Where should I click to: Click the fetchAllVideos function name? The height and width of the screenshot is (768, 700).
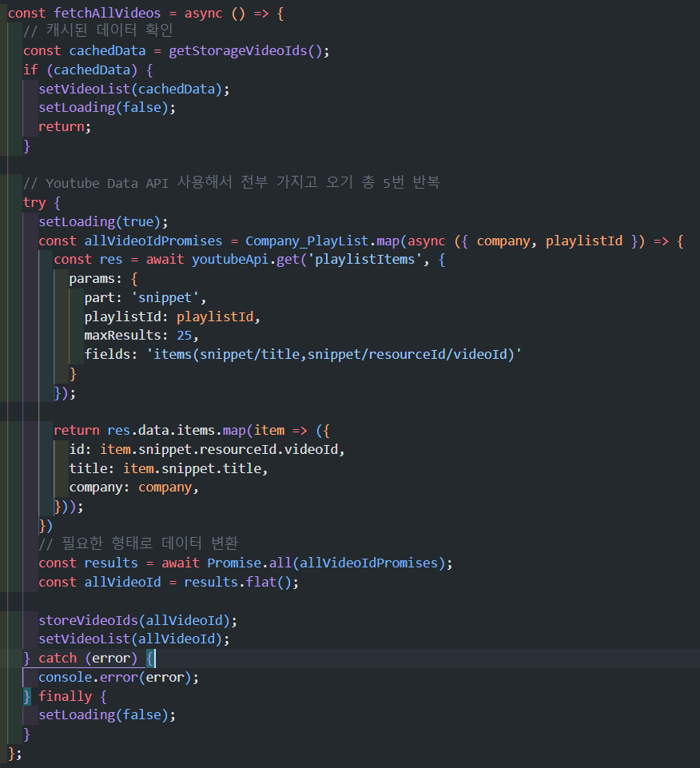click(107, 14)
